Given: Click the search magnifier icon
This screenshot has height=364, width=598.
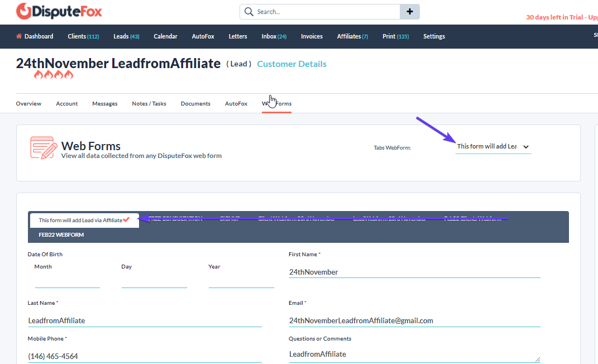Looking at the screenshot, I should point(248,12).
